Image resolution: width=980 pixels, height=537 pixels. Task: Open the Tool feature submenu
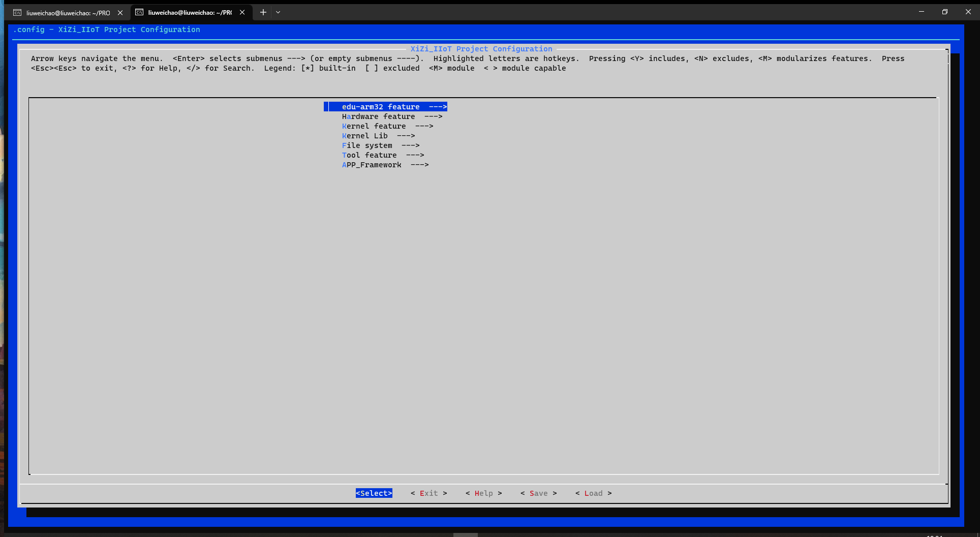pyautogui.click(x=383, y=155)
